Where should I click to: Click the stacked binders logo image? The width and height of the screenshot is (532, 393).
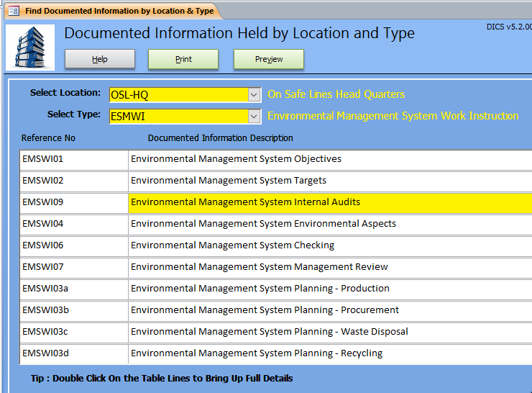30,48
